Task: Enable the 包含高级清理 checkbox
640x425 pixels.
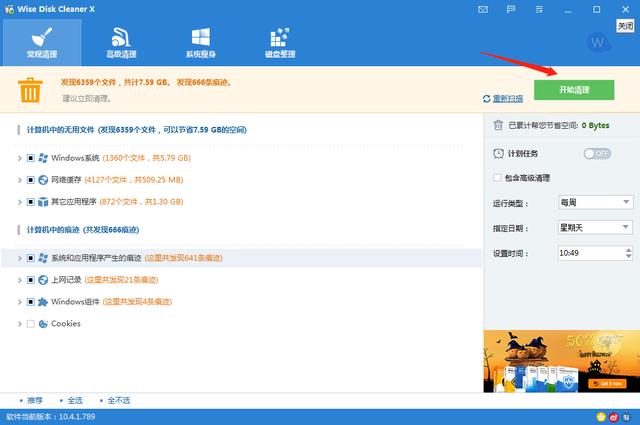Action: (x=497, y=178)
